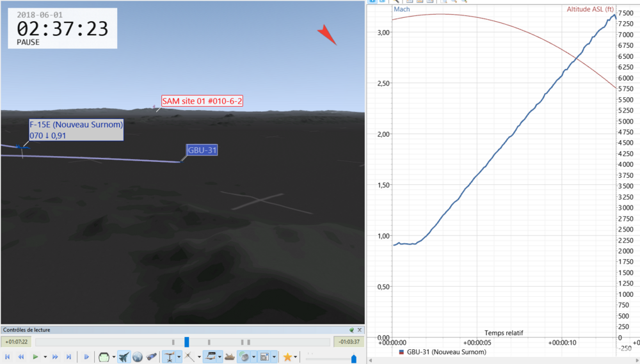Select the SAM site 01 #010-6-2 label
Image resolution: width=640 pixels, height=364 pixels.
(x=202, y=101)
